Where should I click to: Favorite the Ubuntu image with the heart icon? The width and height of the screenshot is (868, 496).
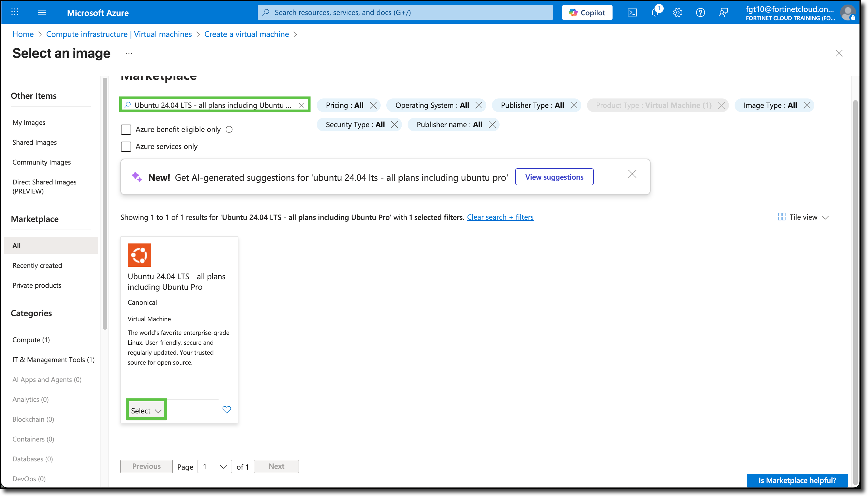coord(227,409)
